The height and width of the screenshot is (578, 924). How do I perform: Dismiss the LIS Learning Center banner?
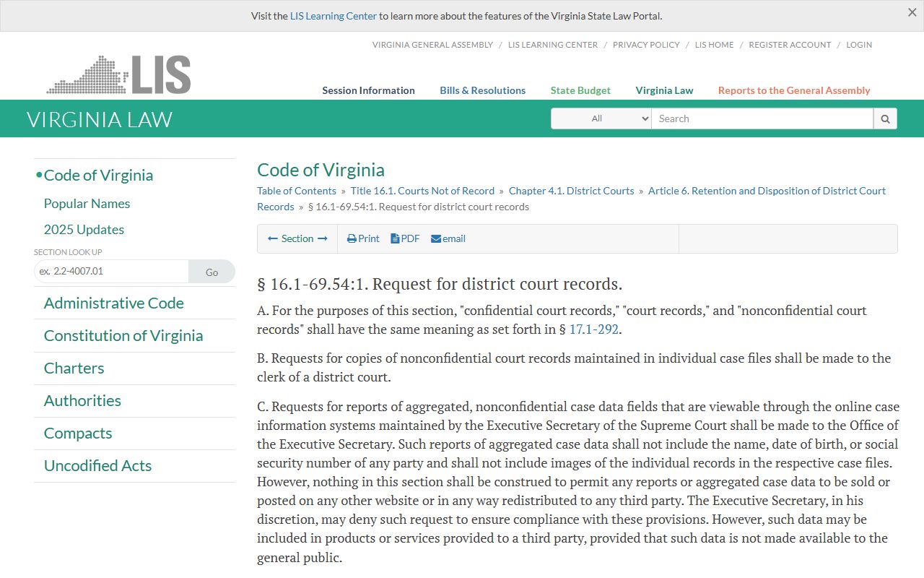click(912, 12)
